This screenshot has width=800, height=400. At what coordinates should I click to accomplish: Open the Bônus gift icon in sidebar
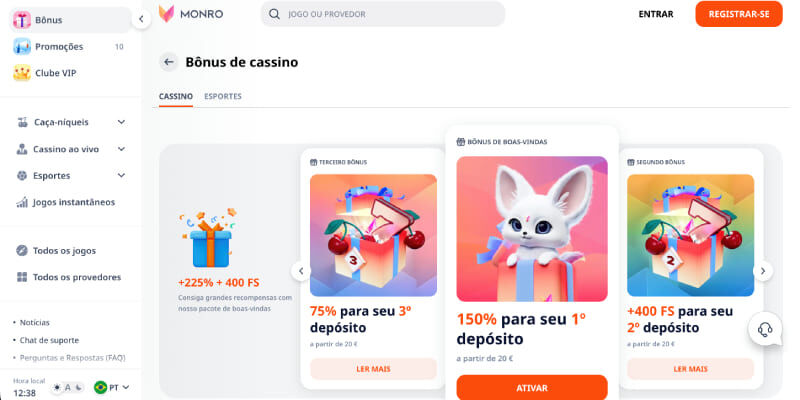22,20
